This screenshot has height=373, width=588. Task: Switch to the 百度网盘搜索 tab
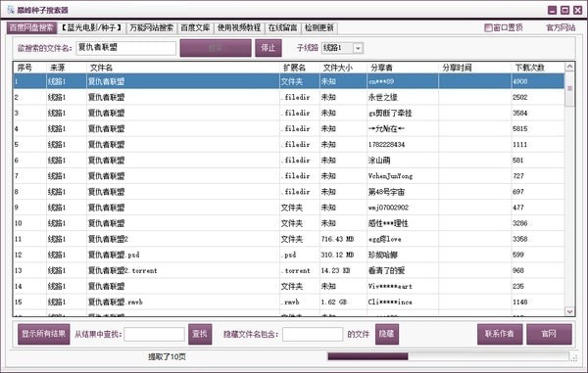click(x=31, y=27)
